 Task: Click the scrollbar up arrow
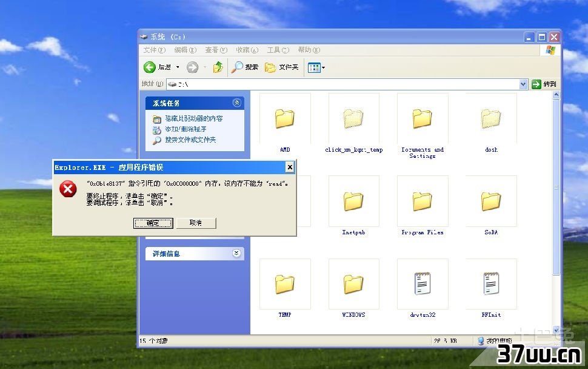pyautogui.click(x=556, y=95)
